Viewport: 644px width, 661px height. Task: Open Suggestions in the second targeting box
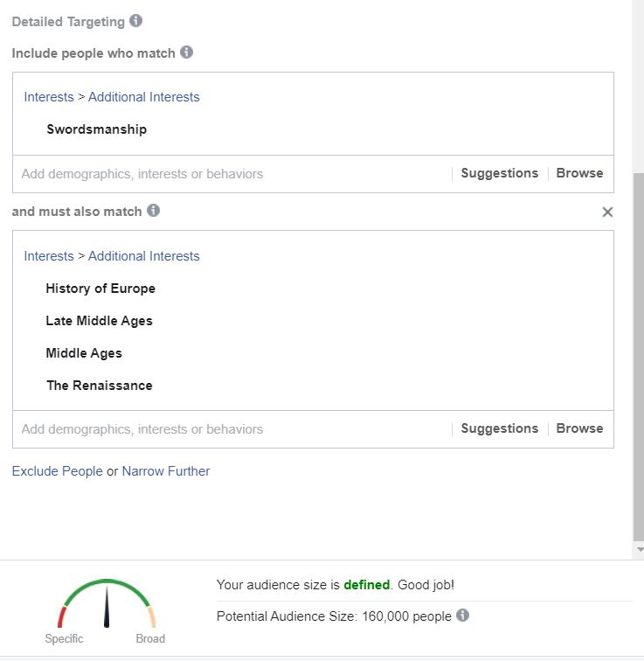tap(500, 428)
